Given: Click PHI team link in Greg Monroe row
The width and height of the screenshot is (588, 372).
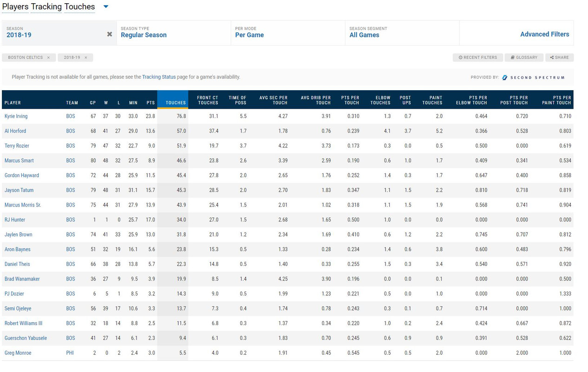Looking at the screenshot, I should (70, 353).
